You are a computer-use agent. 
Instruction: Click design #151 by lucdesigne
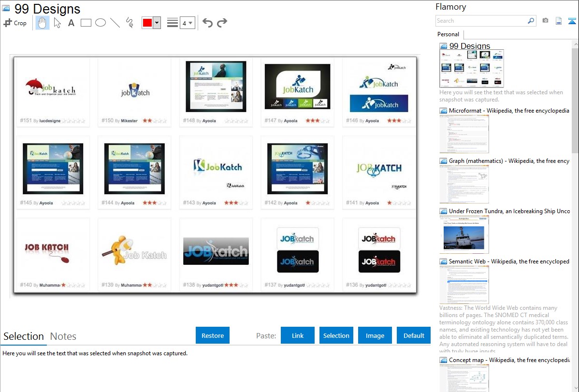coord(53,92)
